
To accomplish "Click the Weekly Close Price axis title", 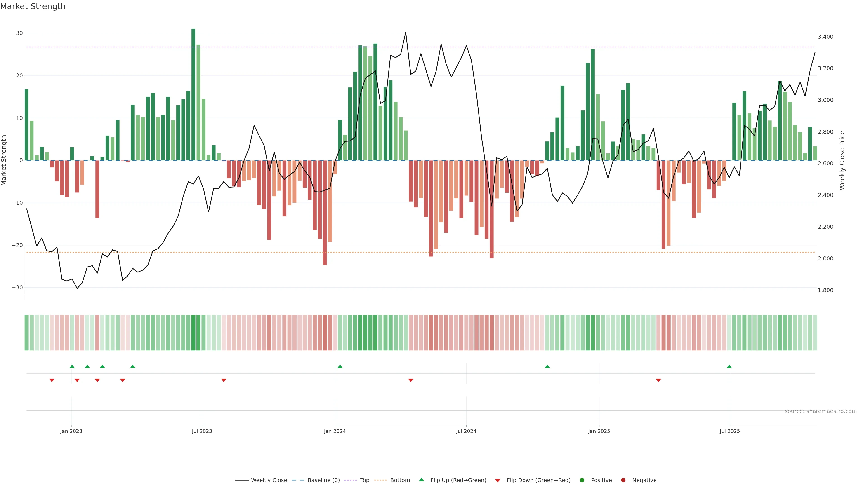I will (842, 160).
